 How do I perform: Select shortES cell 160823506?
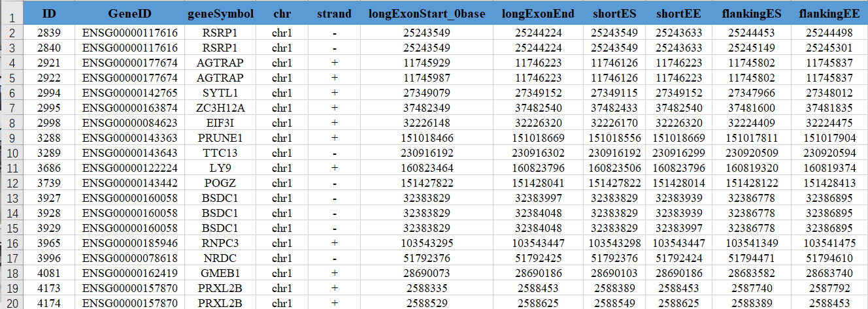point(614,168)
